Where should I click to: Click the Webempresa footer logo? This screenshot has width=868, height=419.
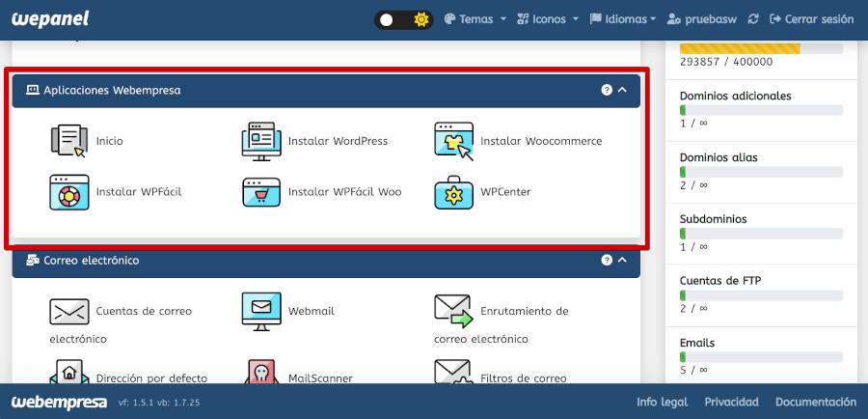pyautogui.click(x=59, y=402)
